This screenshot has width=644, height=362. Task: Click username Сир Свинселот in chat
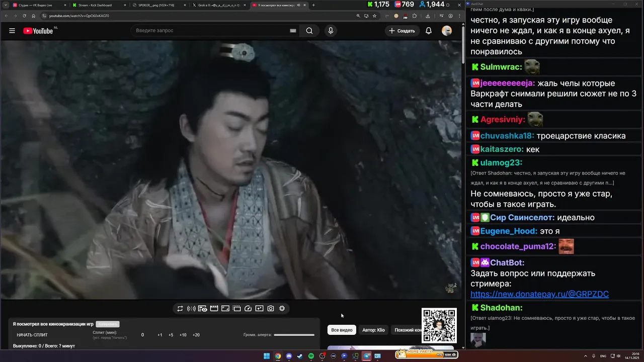[x=522, y=218]
